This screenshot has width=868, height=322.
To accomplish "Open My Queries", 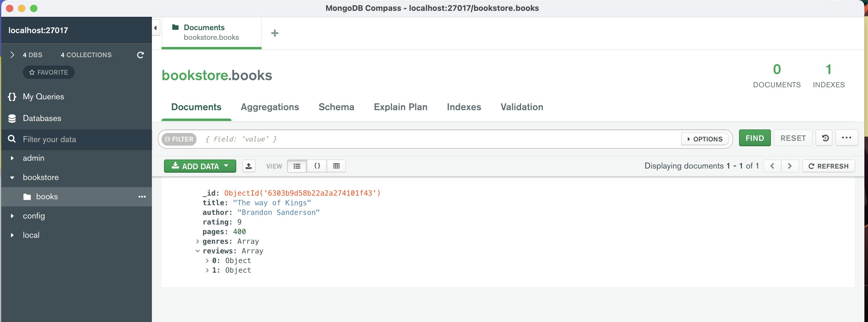I will pos(43,97).
